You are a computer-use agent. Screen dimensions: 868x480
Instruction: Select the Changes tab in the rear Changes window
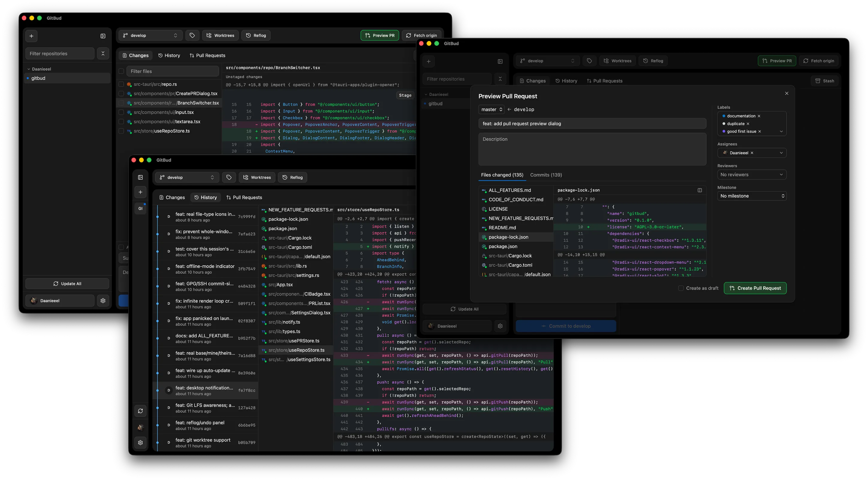coord(136,56)
